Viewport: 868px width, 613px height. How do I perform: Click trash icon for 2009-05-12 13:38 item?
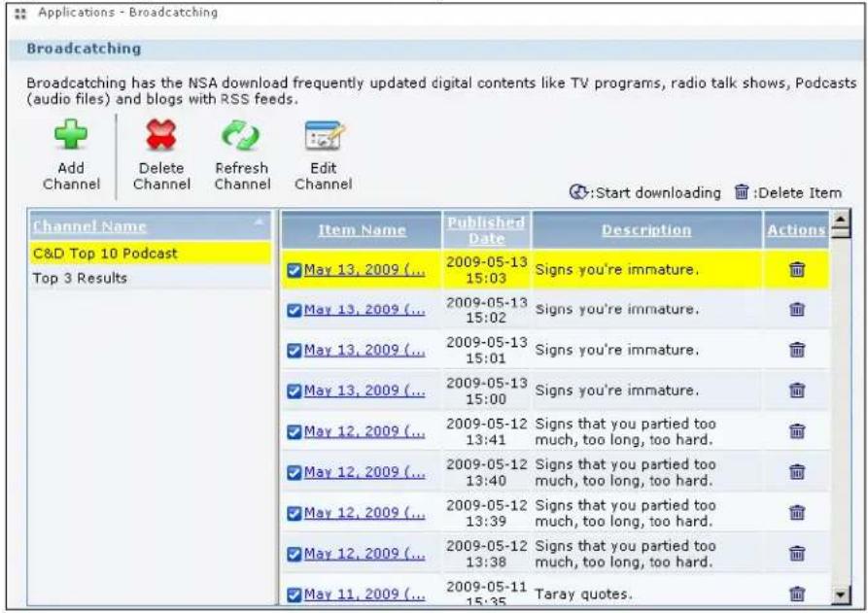797,553
